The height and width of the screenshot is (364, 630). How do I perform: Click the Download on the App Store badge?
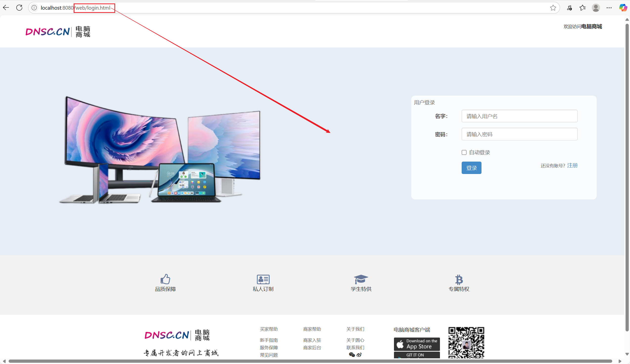(x=417, y=344)
